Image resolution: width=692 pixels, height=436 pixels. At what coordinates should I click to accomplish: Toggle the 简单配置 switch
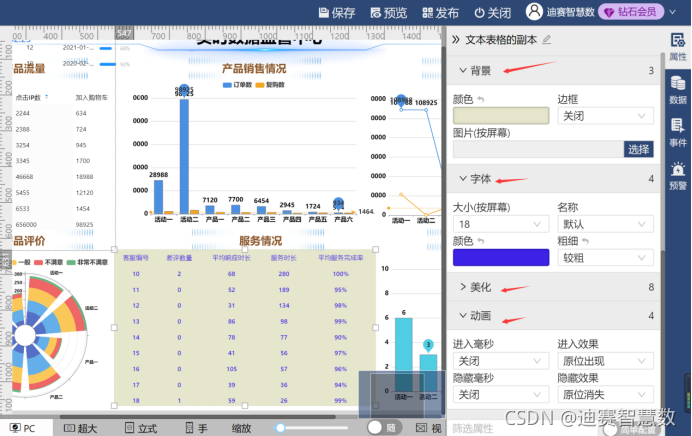[631, 428]
